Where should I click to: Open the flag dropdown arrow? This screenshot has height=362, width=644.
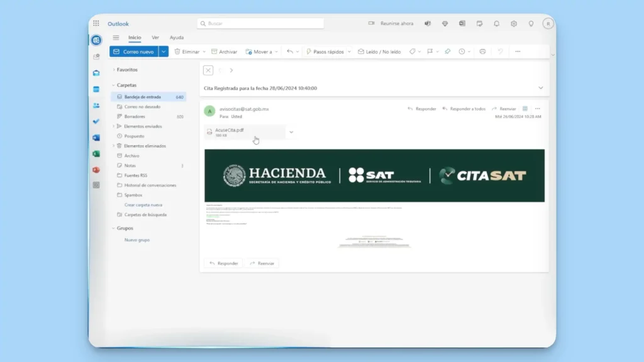(x=437, y=52)
